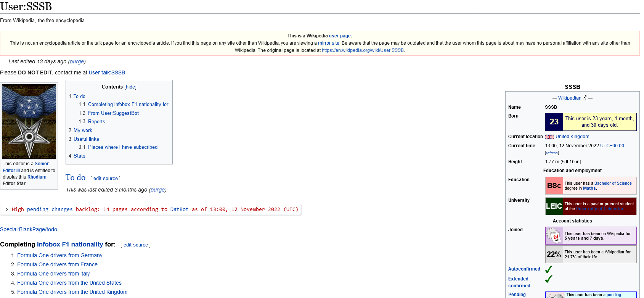Open Formula One drivers from the United Kingdom
644x298 pixels.
pyautogui.click(x=72, y=292)
